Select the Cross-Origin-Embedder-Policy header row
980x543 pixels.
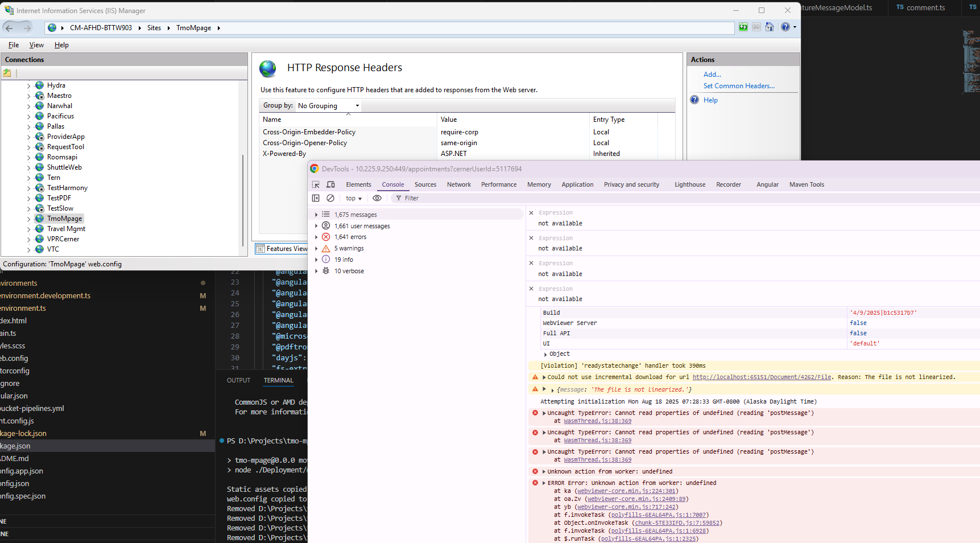coord(309,132)
